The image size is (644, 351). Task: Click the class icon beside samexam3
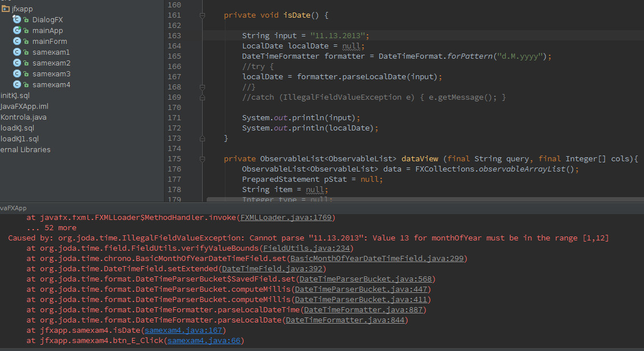17,74
